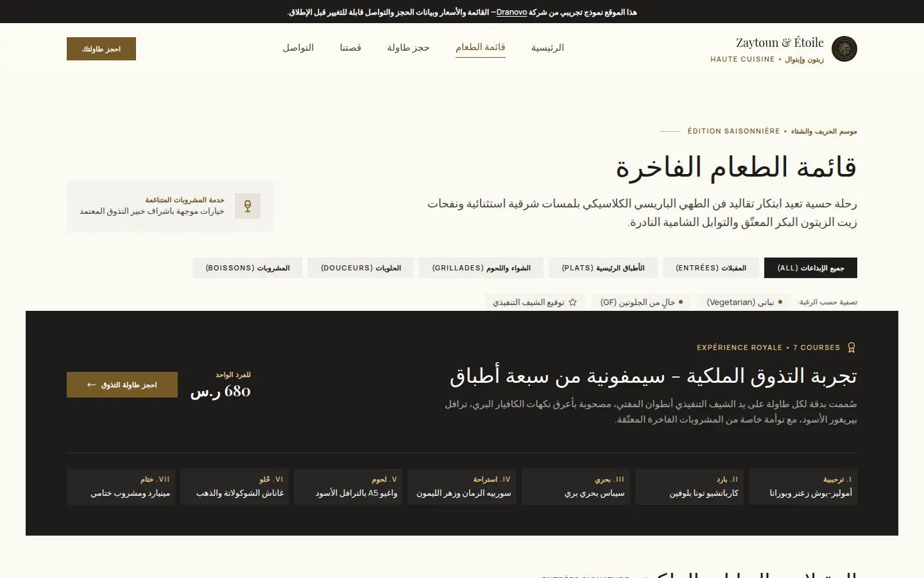
Task: Select course VI غاناش الشوكولاتة والذهب
Action: click(x=234, y=487)
